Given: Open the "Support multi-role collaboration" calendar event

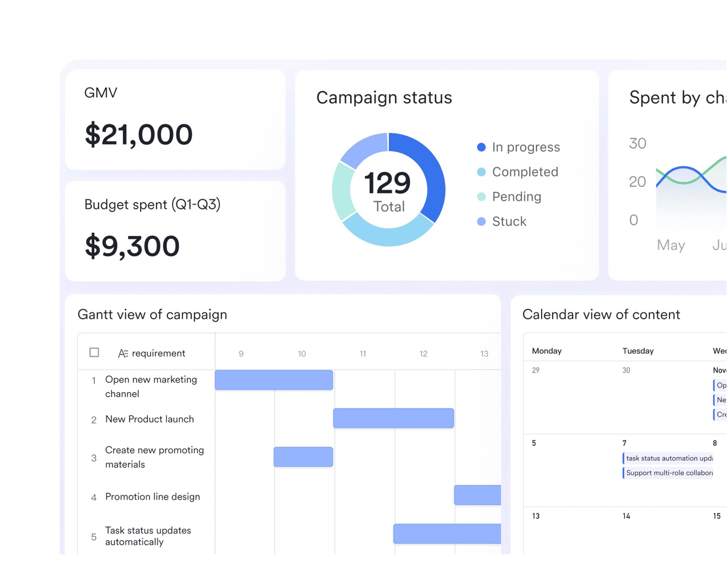Looking at the screenshot, I should (668, 473).
